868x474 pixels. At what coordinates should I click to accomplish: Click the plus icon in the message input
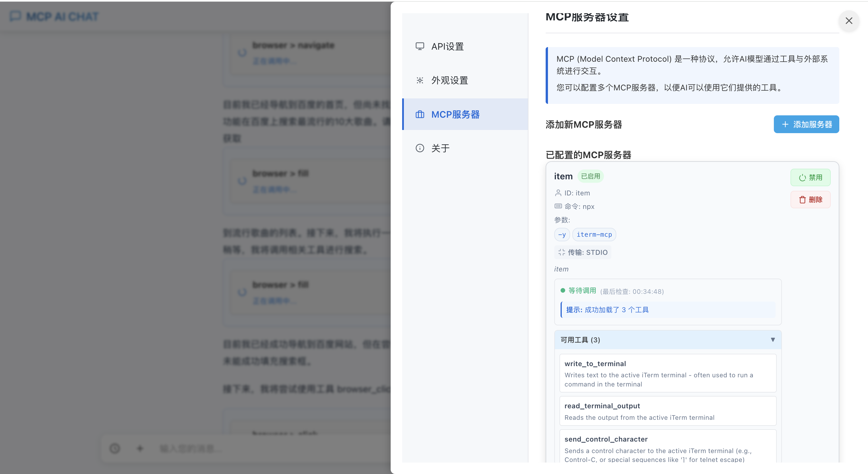tap(140, 448)
